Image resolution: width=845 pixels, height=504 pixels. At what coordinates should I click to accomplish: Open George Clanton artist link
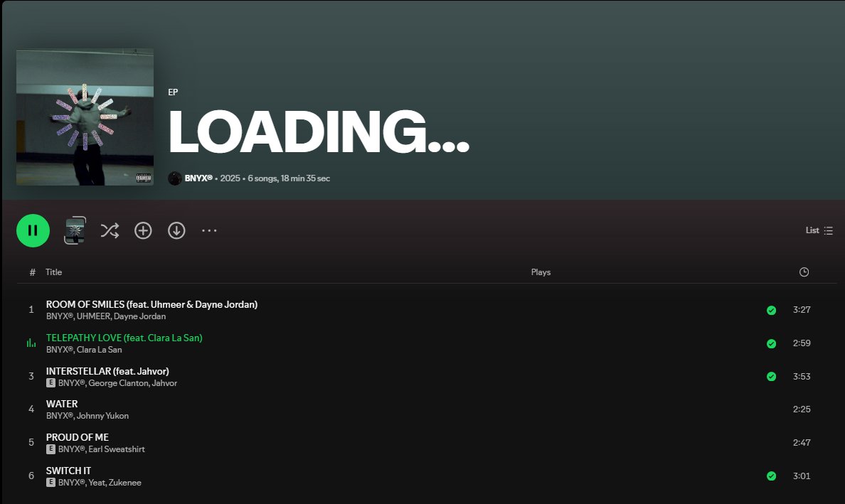tap(118, 383)
